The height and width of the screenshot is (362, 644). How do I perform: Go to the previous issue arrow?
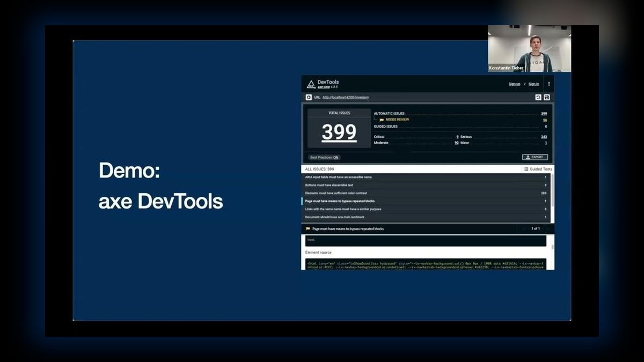click(x=525, y=228)
